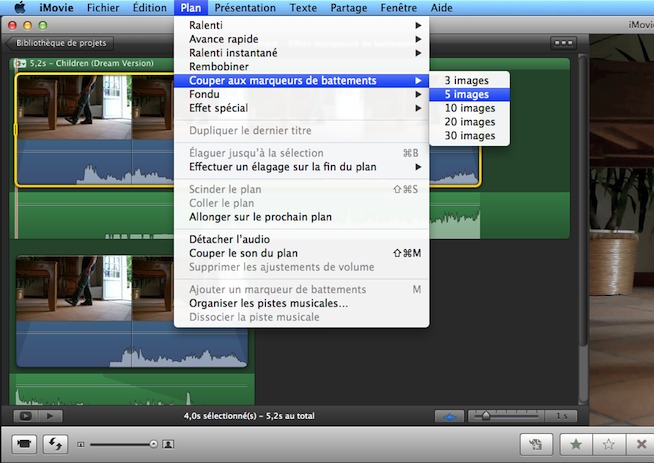654x463 pixels.
Task: Click the "5,2s – Children (Dream Version)" title
Action: coord(91,63)
